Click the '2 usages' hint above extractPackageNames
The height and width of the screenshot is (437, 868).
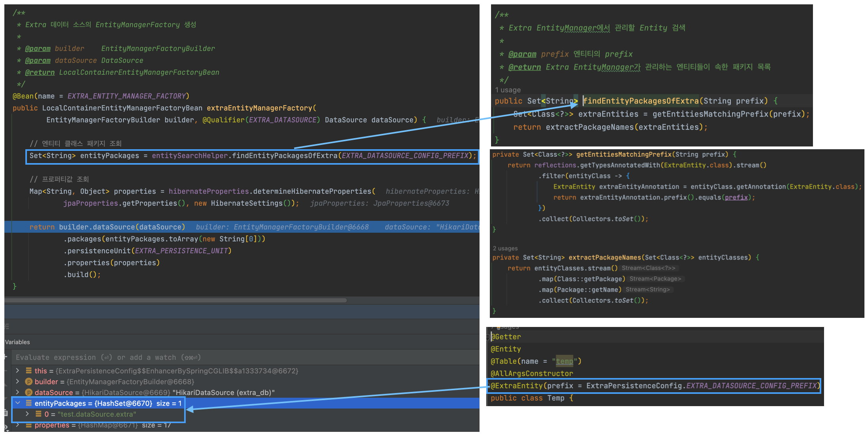coord(505,249)
